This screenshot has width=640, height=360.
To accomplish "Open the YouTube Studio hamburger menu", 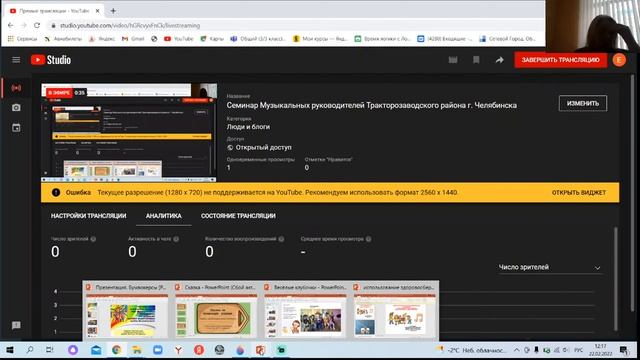I will 16,60.
